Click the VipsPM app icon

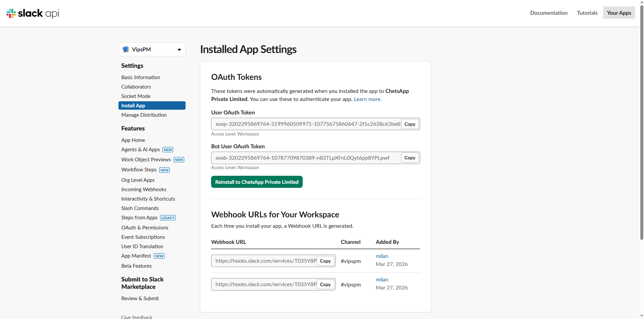[x=126, y=49]
